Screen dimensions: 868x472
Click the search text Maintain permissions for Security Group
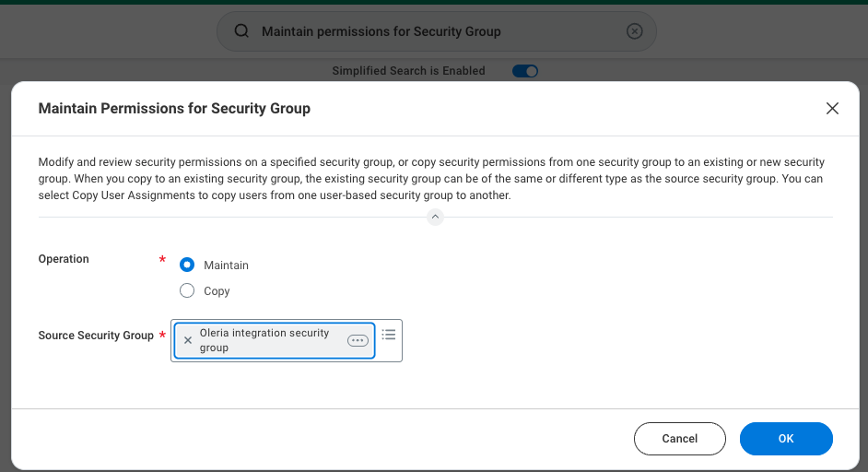click(381, 31)
